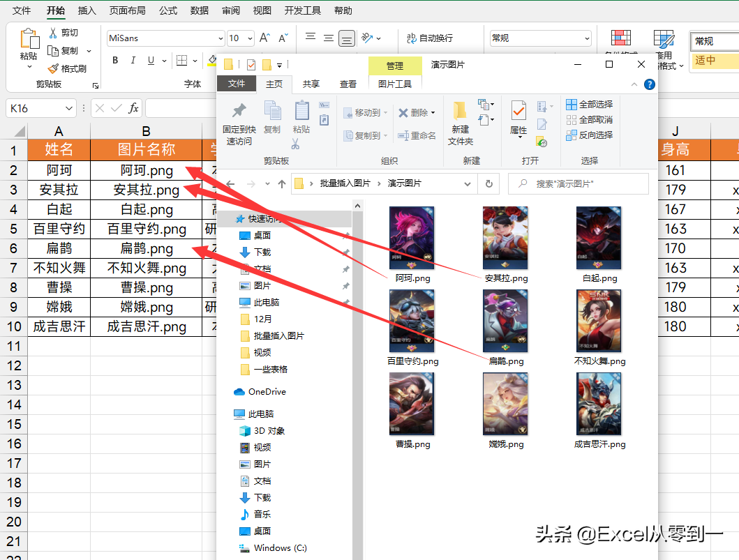
Task: Open the Explorer help question mark icon
Action: [x=650, y=84]
